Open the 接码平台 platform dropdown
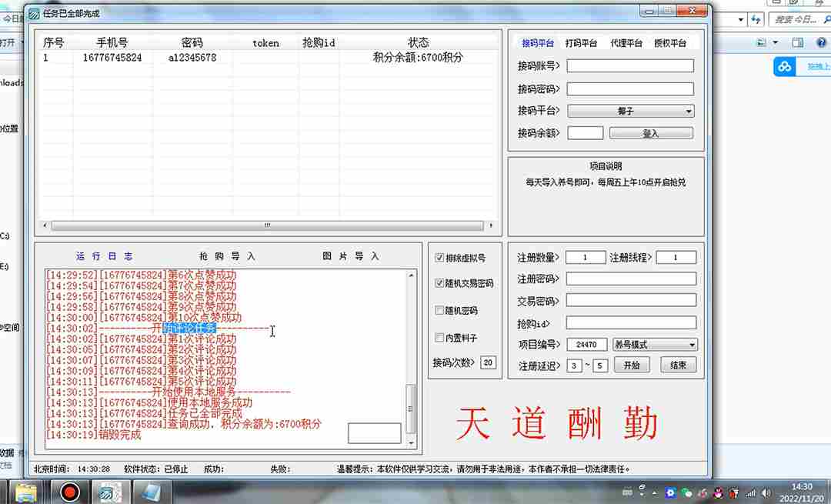The height and width of the screenshot is (504, 831). (x=631, y=111)
